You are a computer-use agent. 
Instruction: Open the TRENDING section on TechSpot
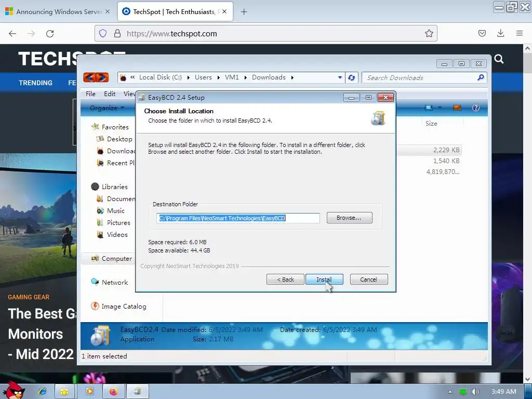pos(36,83)
